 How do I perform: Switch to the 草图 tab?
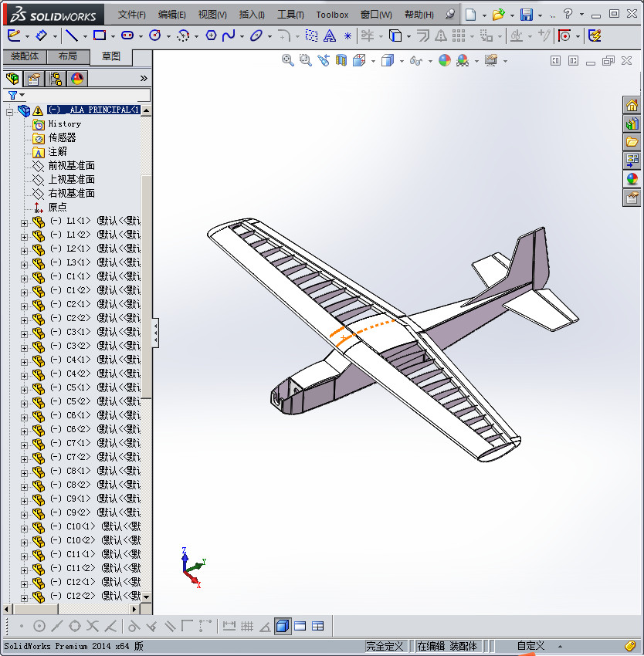coord(111,57)
